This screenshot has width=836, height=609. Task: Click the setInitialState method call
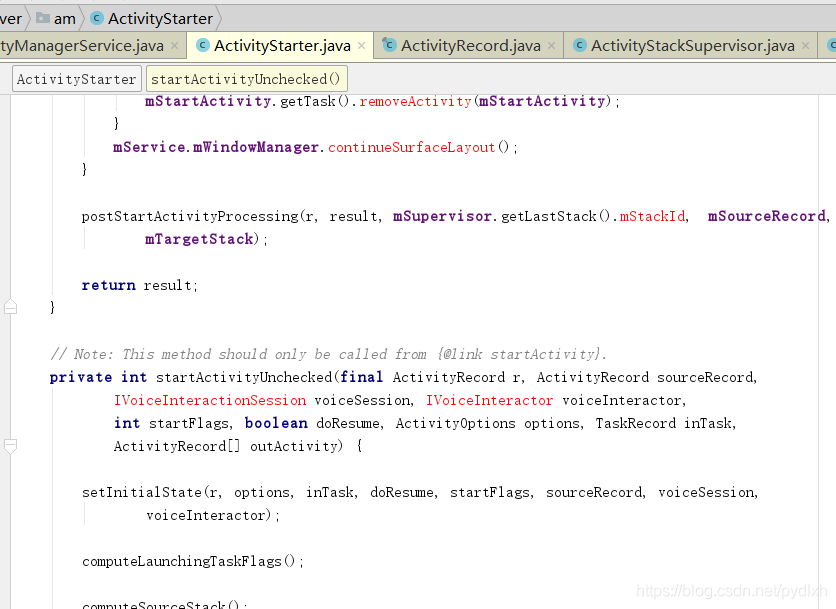tap(142, 492)
